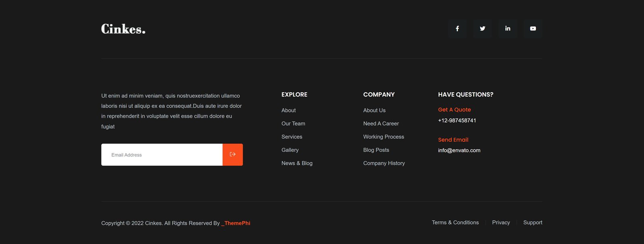
Task: Open About Us under Company
Action: pos(374,110)
